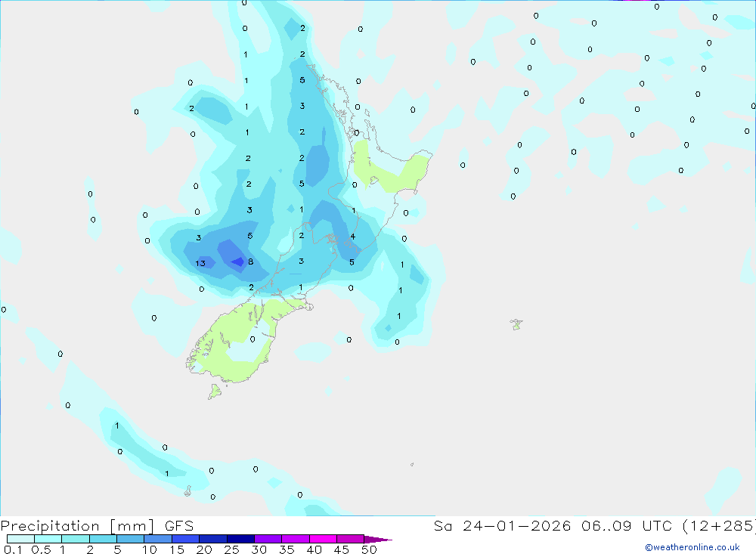Click the '4' precipitation value on map

[353, 237]
